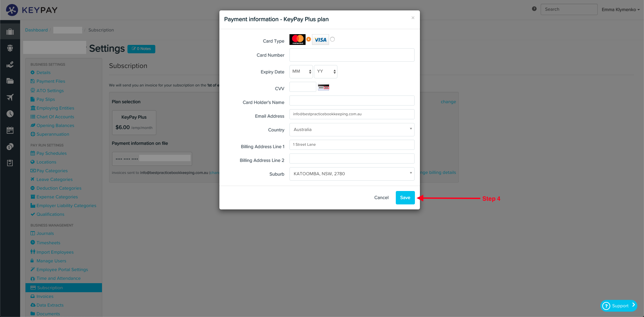Open Superannuation settings
The width and height of the screenshot is (644, 317).
pyautogui.click(x=53, y=134)
